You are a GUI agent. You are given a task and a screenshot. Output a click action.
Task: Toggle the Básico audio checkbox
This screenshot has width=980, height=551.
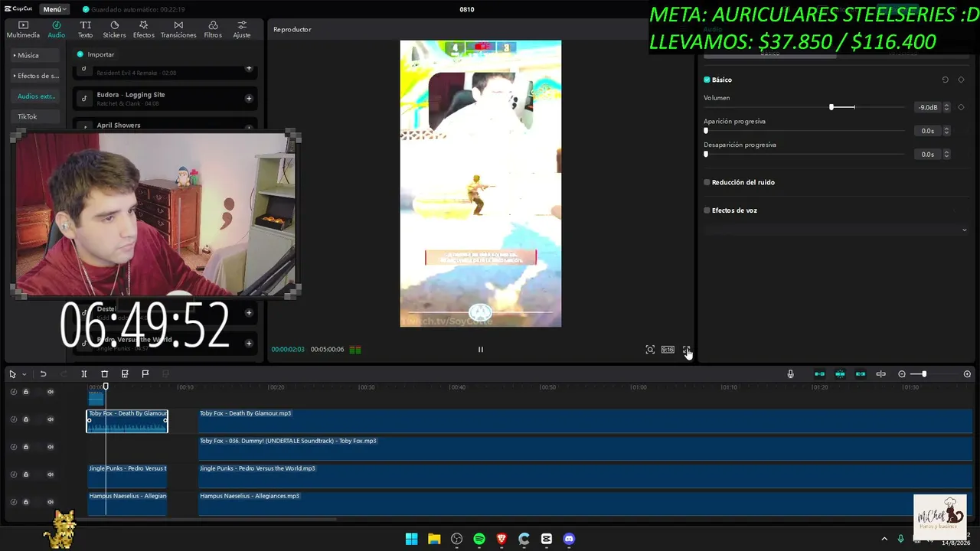(x=707, y=80)
